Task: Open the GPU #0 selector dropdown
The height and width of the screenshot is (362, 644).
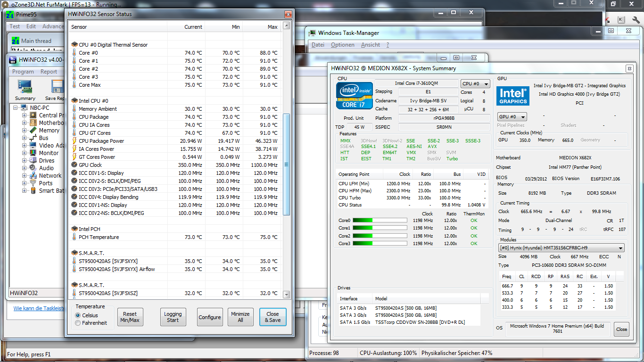Action: (x=512, y=116)
